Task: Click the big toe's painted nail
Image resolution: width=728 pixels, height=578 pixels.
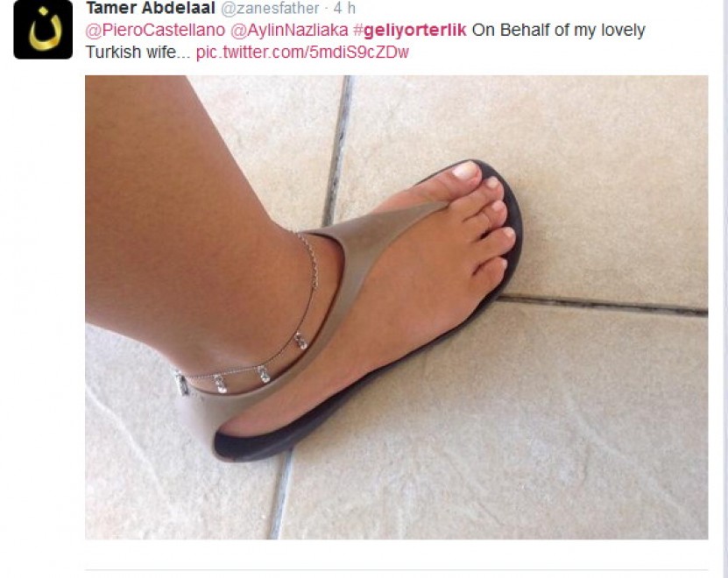Action: (465, 170)
